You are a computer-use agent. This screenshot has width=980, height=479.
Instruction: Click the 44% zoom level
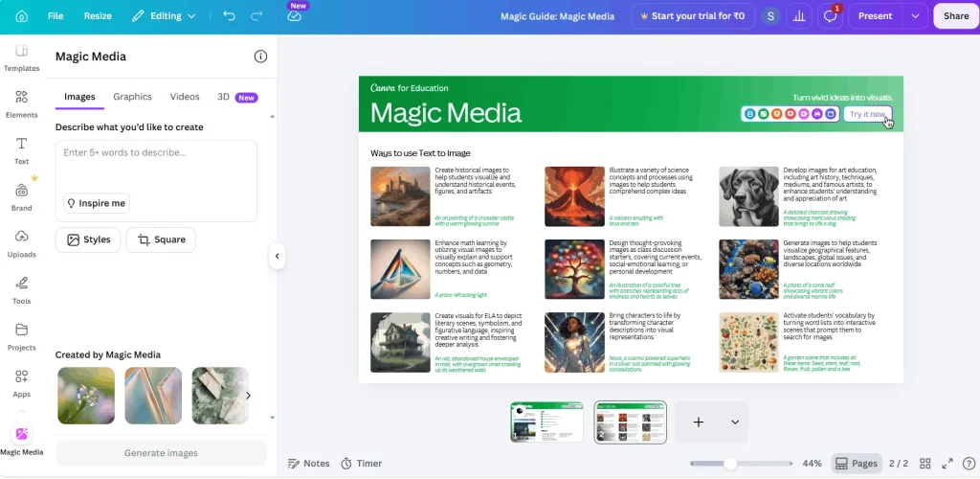click(812, 464)
